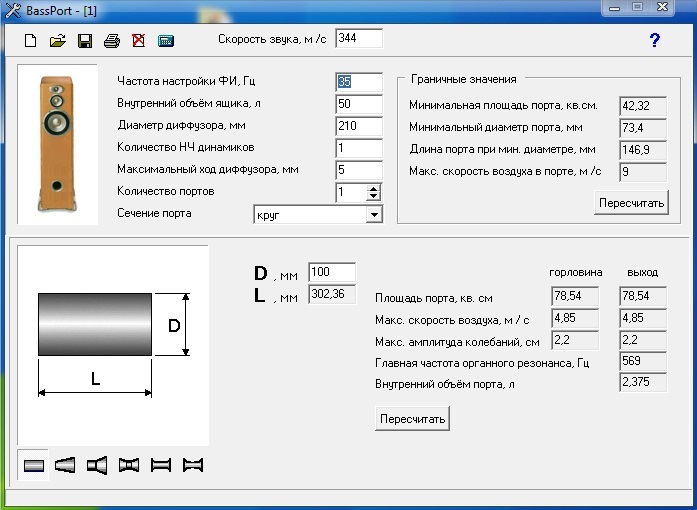Image resolution: width=697 pixels, height=510 pixels.
Task: Open the Сечение порта dropdown arrow
Action: [374, 215]
